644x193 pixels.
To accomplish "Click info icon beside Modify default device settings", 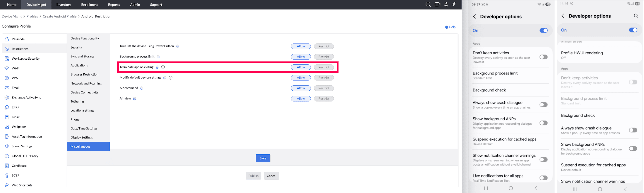I will (x=171, y=78).
